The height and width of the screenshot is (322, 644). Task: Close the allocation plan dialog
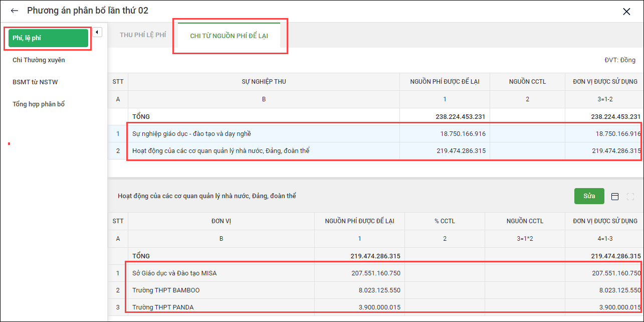626,12
